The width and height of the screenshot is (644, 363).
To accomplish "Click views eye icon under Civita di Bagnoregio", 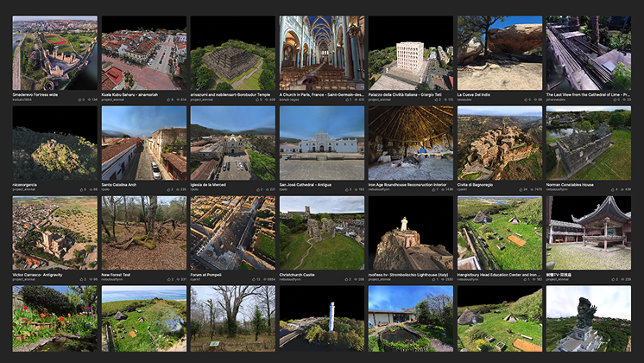I will (x=532, y=189).
